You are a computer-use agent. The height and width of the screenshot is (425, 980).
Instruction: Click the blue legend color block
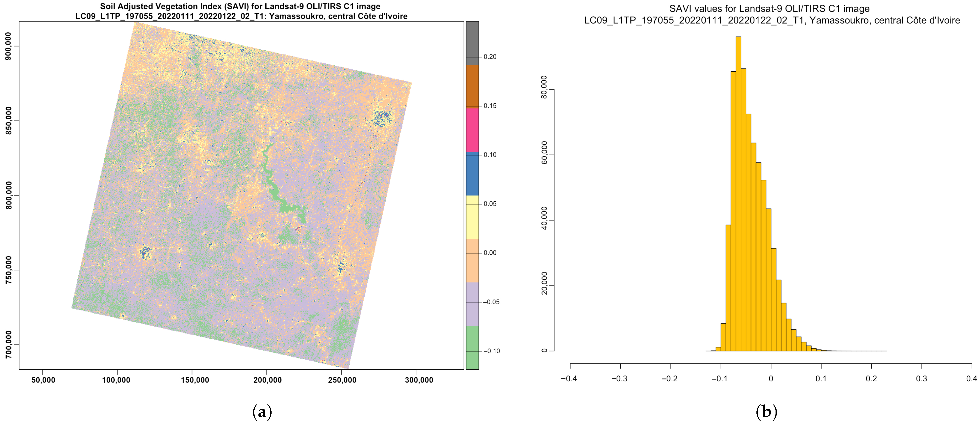472,174
